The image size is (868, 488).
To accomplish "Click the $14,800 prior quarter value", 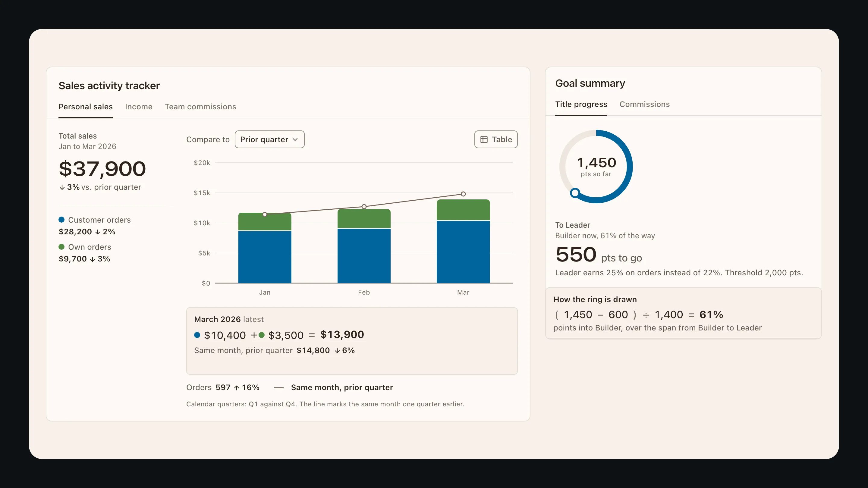I will pos(313,350).
